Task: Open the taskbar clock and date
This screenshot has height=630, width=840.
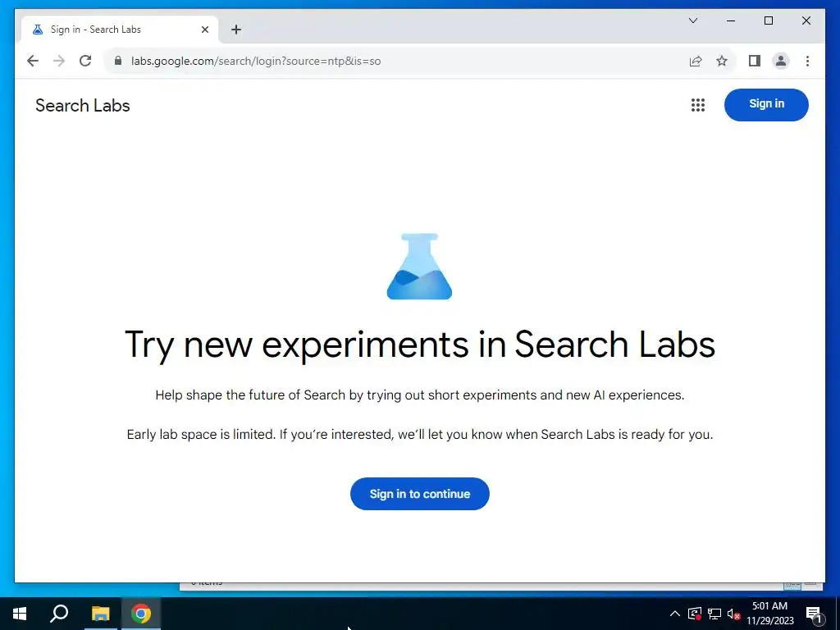Action: click(x=769, y=614)
